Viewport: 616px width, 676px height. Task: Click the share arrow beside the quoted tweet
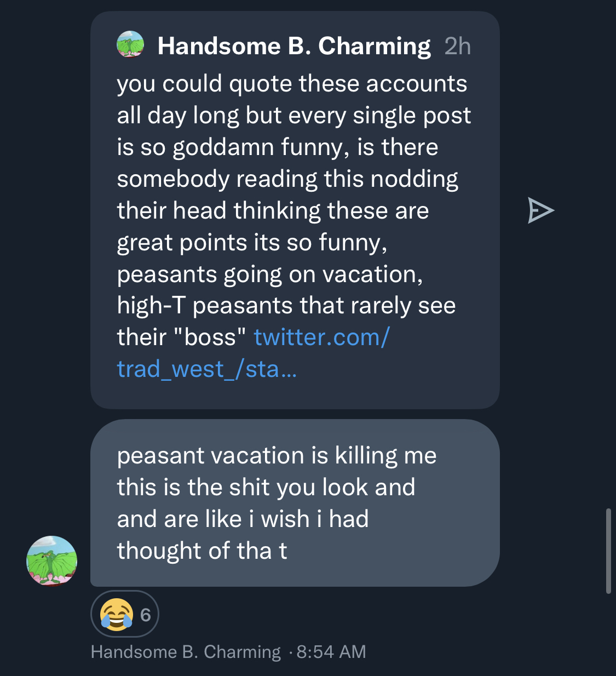point(540,211)
